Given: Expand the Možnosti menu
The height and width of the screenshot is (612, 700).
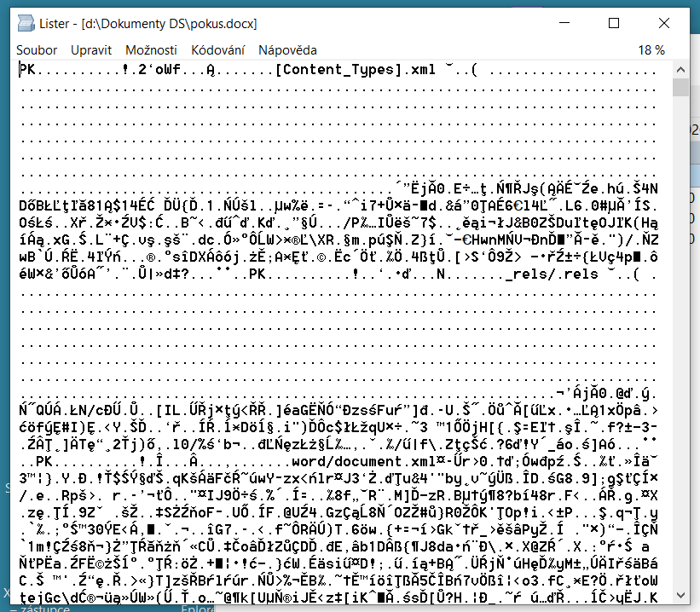Looking at the screenshot, I should point(151,50).
